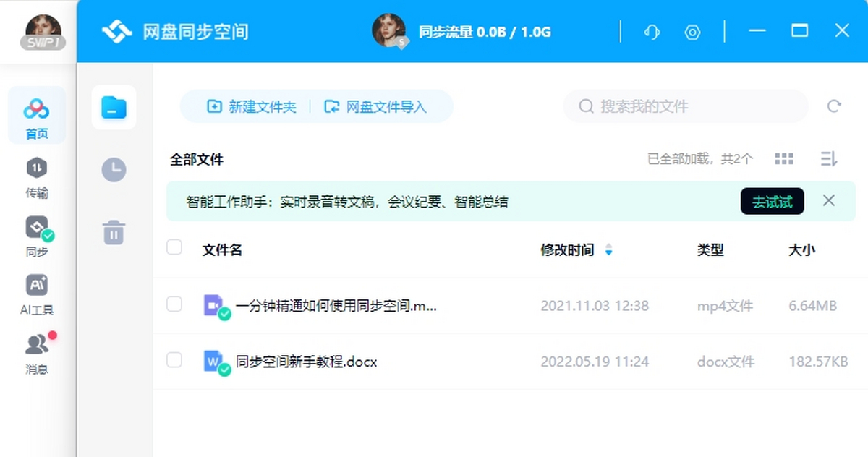Switch to grid view layout

[784, 159]
